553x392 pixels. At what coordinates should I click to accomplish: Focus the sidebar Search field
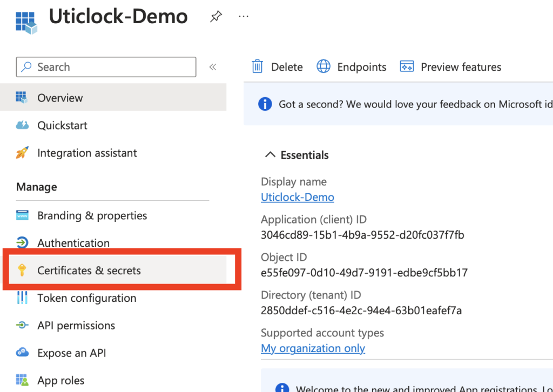[106, 67]
